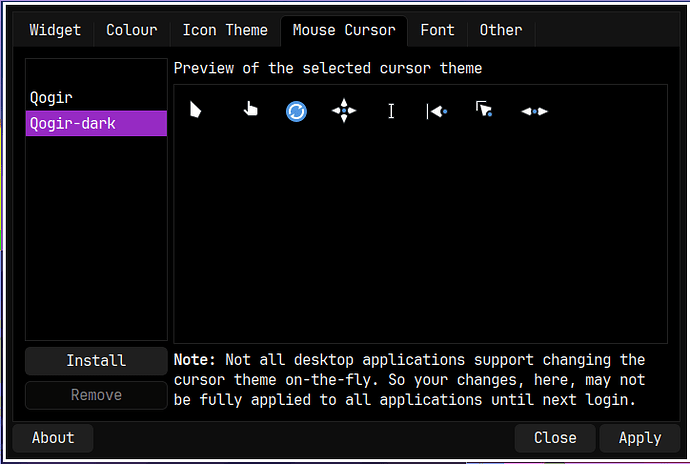Viewport: 690px width, 464px height.
Task: Click the Install button
Action: (96, 361)
